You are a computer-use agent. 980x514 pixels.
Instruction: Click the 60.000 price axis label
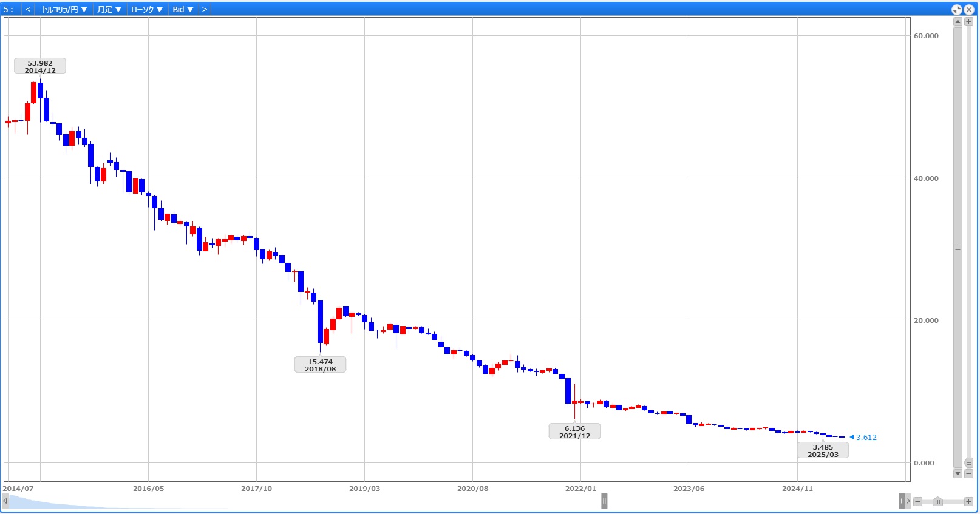tap(926, 36)
